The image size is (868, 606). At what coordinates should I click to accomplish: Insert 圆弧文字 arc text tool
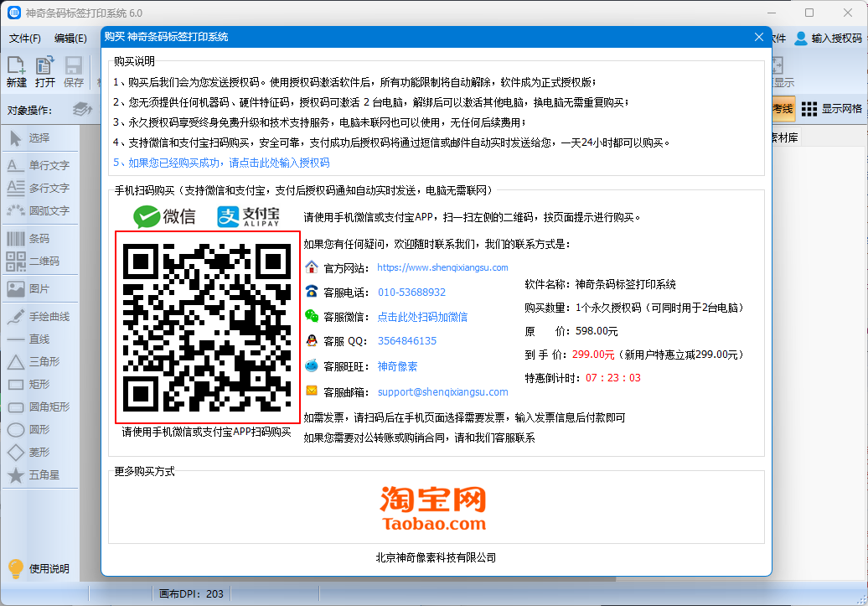pyautogui.click(x=39, y=210)
